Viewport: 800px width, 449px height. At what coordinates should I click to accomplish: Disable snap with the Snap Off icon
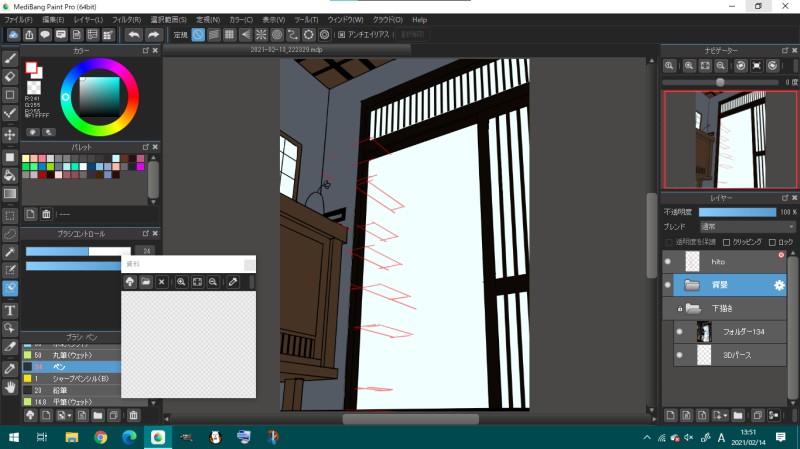(198, 35)
